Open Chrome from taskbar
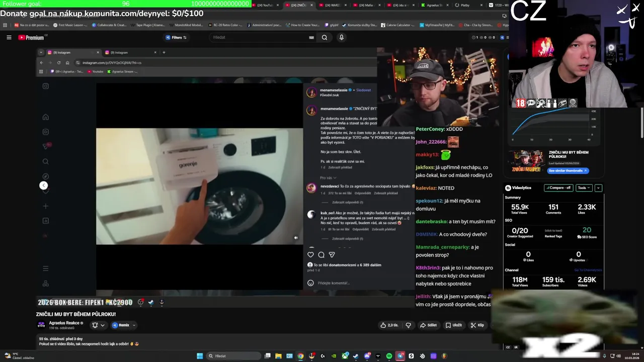This screenshot has width=644, height=362. (x=300, y=356)
